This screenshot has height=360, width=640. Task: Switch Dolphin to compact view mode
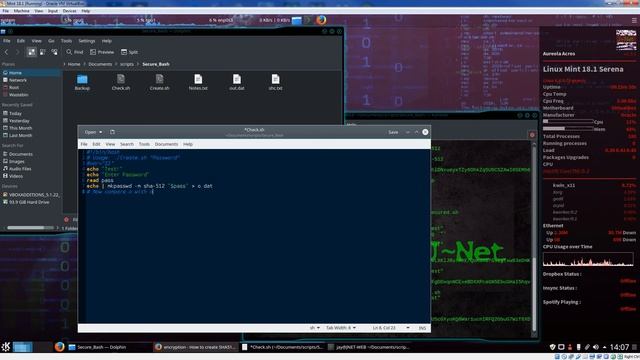pyautogui.click(x=43, y=52)
